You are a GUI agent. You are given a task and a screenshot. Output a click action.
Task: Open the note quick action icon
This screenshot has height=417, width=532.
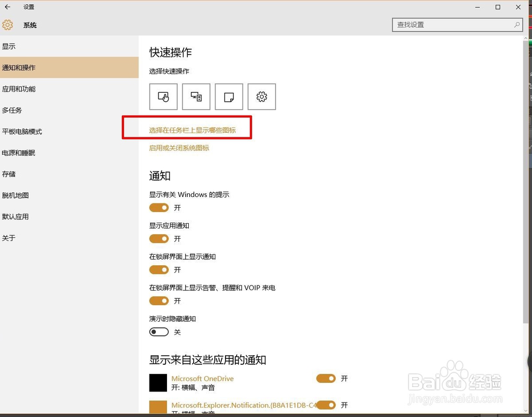point(229,96)
